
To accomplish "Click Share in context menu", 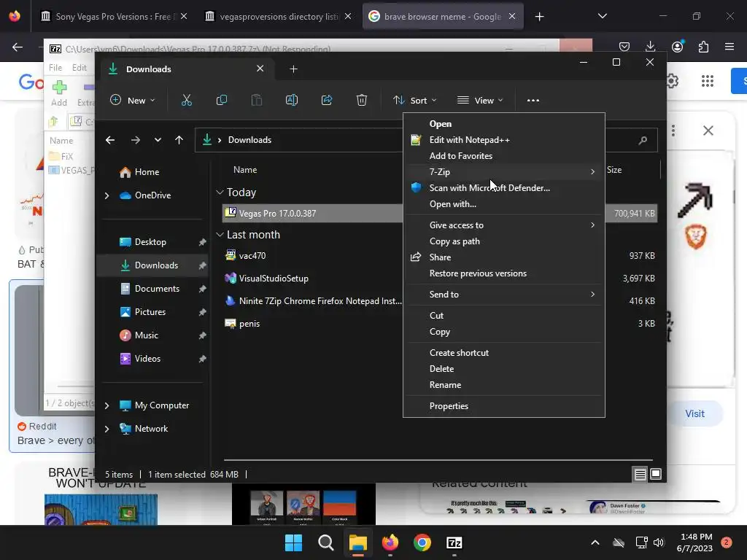I will point(504,257).
